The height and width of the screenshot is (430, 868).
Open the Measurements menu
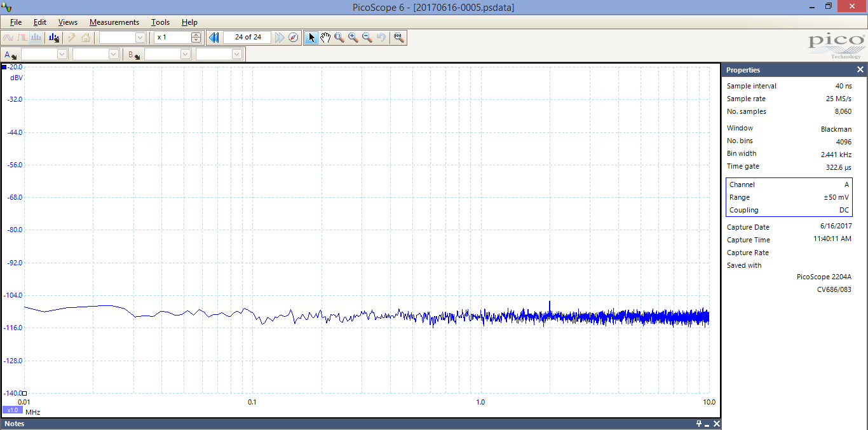pos(114,22)
